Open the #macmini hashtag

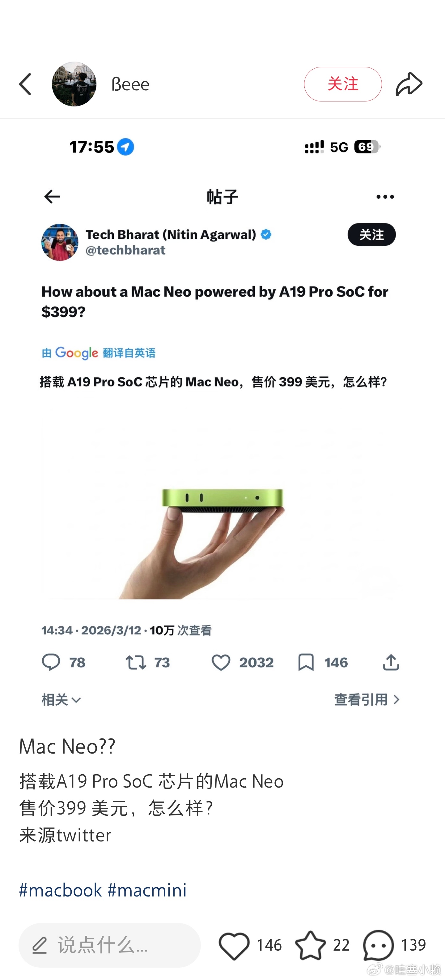pos(147,890)
